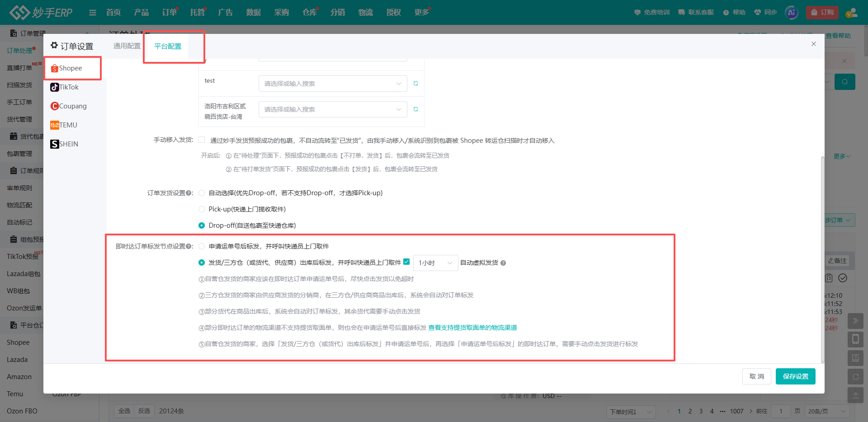Select 申请运单号后标发 radio option
The image size is (868, 422).
[202, 246]
